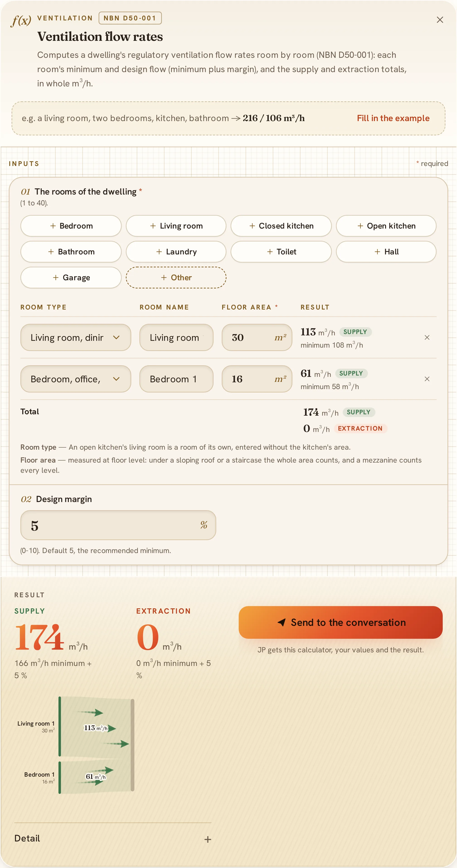Image resolution: width=457 pixels, height=868 pixels.
Task: Add an Open kitchen room
Action: [x=386, y=226]
